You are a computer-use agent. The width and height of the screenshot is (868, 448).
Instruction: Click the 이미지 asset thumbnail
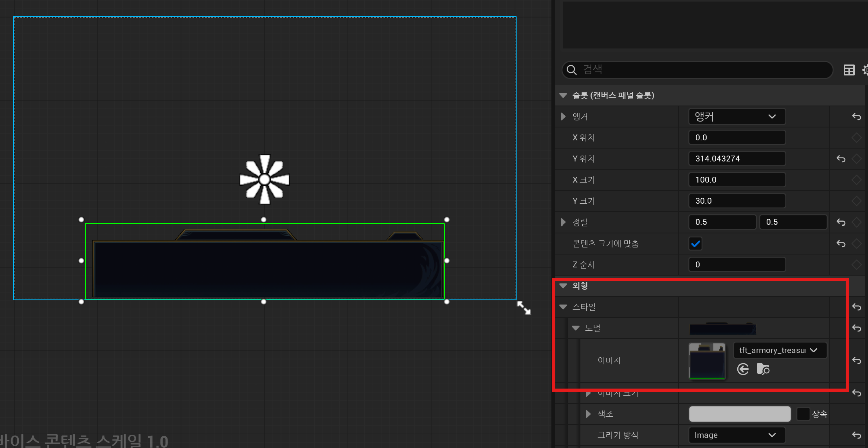tap(707, 361)
